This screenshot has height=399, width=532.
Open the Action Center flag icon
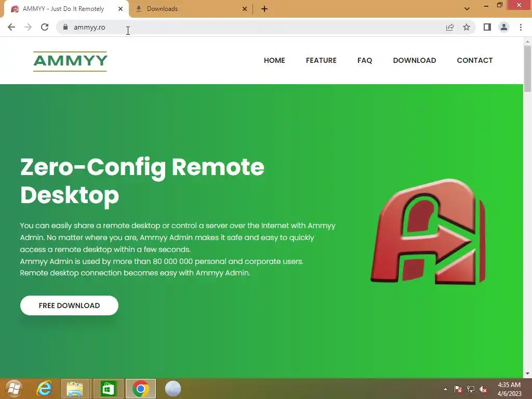(x=458, y=389)
